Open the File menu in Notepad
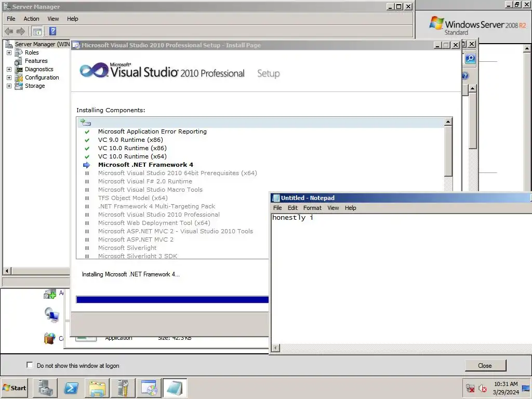 [x=277, y=208]
